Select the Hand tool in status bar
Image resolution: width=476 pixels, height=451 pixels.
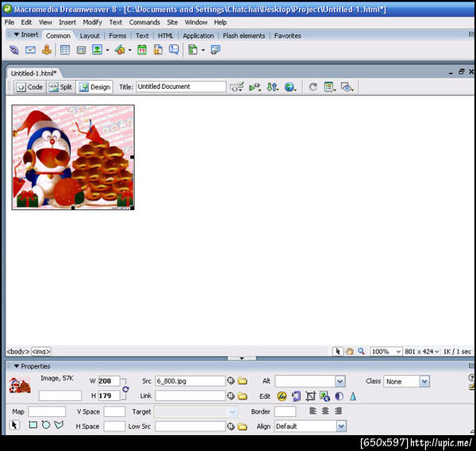[x=349, y=351]
